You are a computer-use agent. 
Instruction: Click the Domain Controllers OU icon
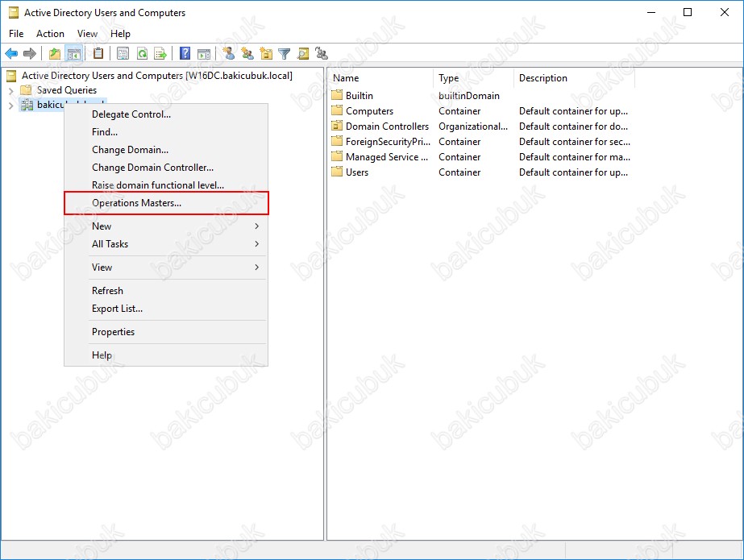337,127
